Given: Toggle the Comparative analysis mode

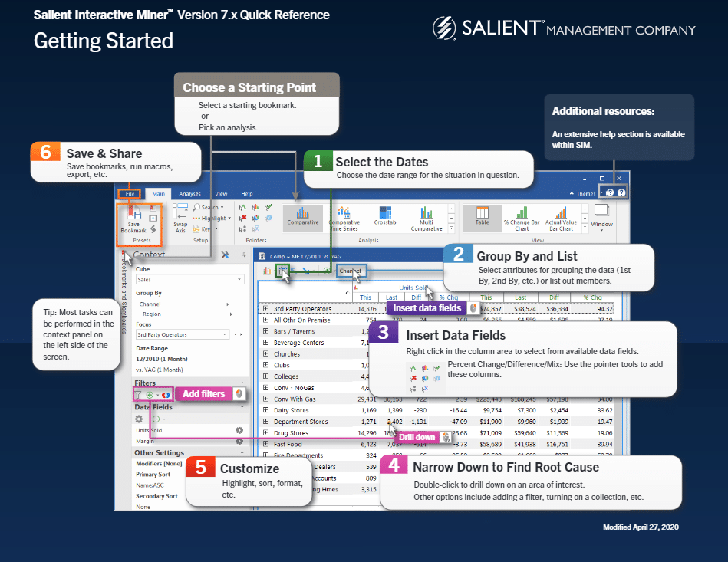Looking at the screenshot, I should coord(302,218).
